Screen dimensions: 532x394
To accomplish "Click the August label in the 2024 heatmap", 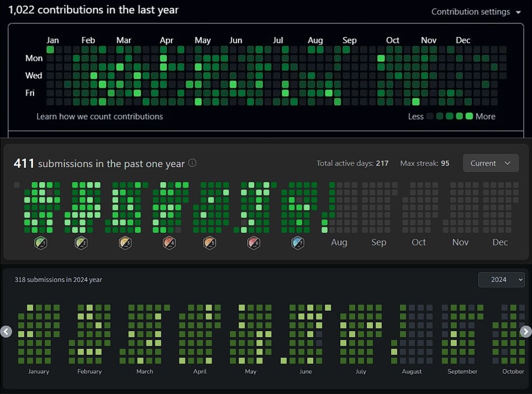I will tap(412, 371).
